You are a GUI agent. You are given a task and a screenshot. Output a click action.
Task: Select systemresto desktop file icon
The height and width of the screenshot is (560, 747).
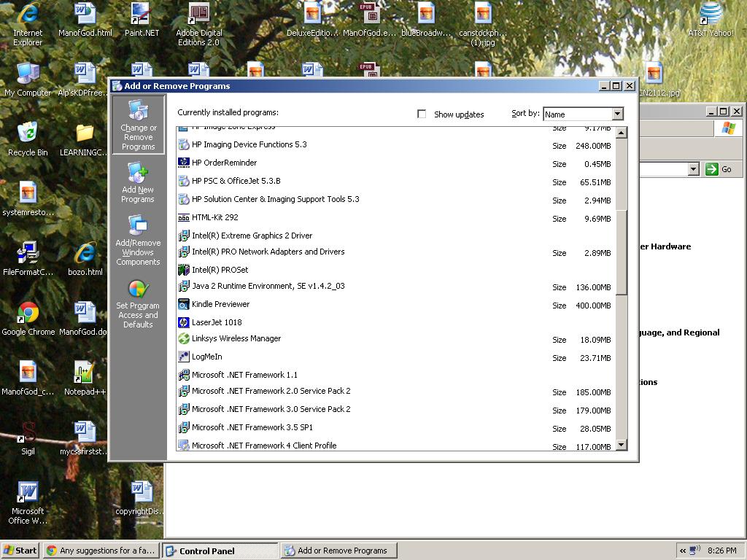[28, 199]
